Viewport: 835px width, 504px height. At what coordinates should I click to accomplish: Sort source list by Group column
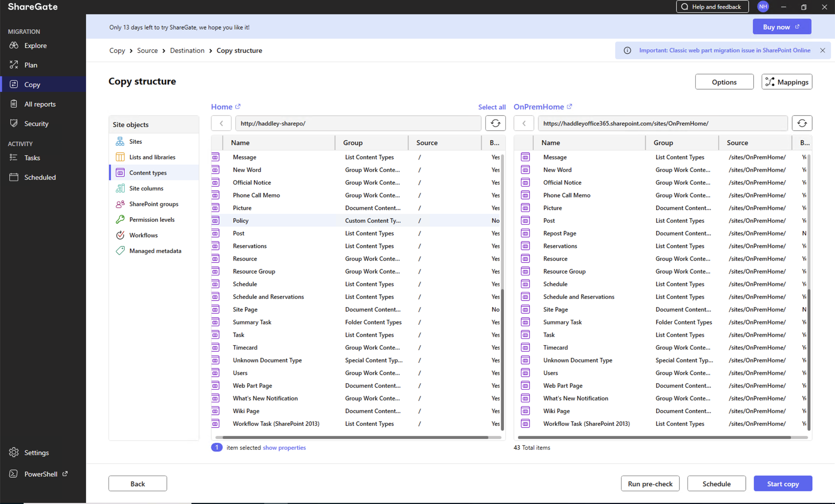pos(371,143)
